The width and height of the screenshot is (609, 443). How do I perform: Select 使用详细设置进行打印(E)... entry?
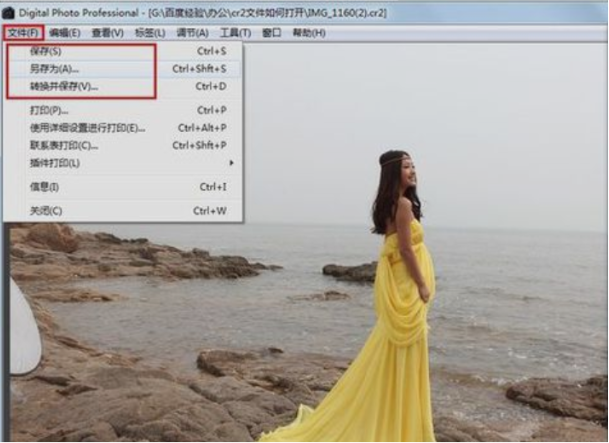pyautogui.click(x=124, y=128)
